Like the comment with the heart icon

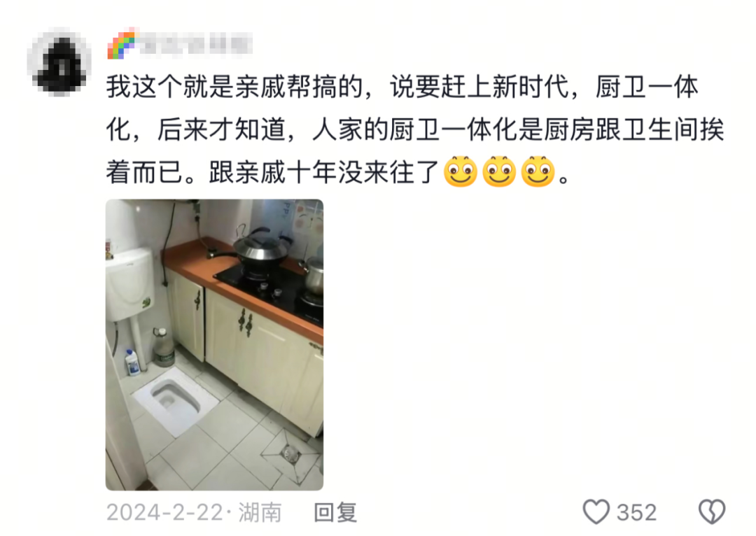click(x=596, y=512)
